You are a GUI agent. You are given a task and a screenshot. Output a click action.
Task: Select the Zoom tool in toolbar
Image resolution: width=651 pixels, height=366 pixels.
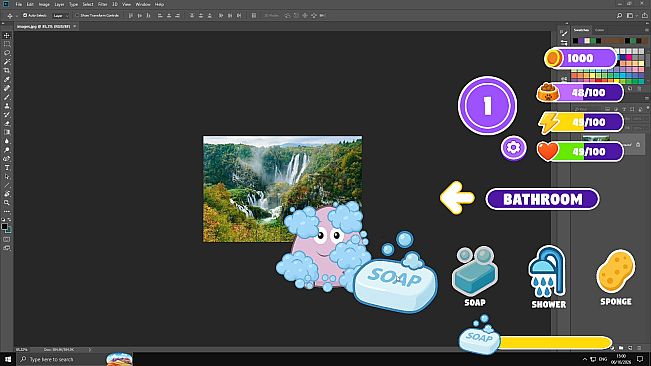tap(7, 203)
